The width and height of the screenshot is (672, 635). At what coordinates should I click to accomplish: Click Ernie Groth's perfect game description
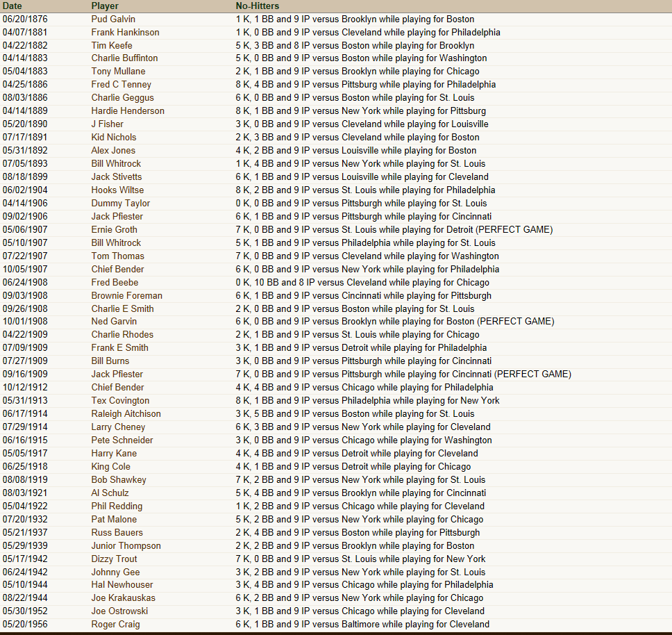394,229
